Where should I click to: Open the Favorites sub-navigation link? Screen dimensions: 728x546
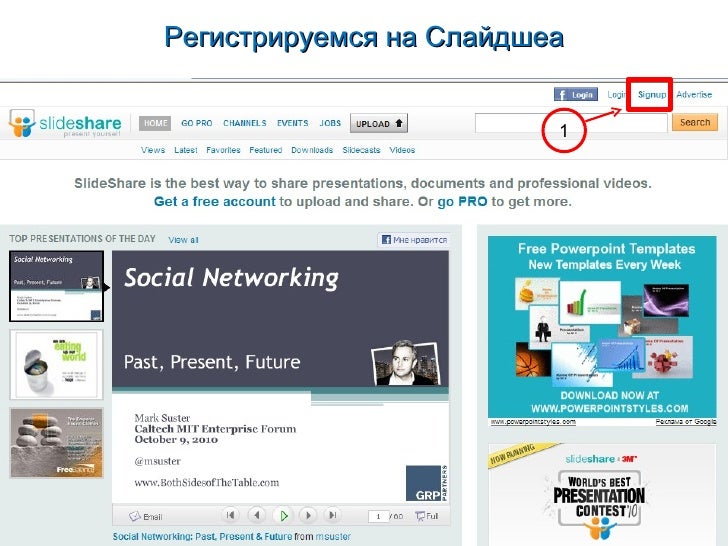click(x=223, y=150)
